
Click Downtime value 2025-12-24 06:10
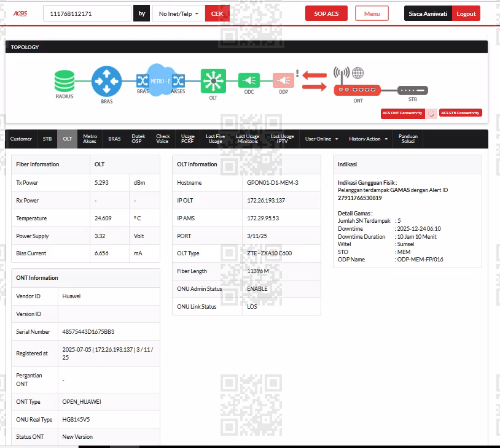click(419, 229)
